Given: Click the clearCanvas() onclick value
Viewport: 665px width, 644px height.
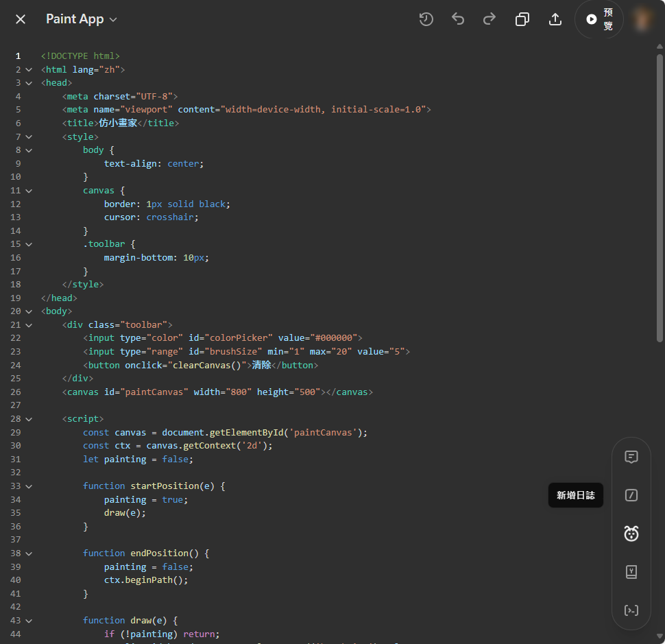Looking at the screenshot, I should [207, 366].
